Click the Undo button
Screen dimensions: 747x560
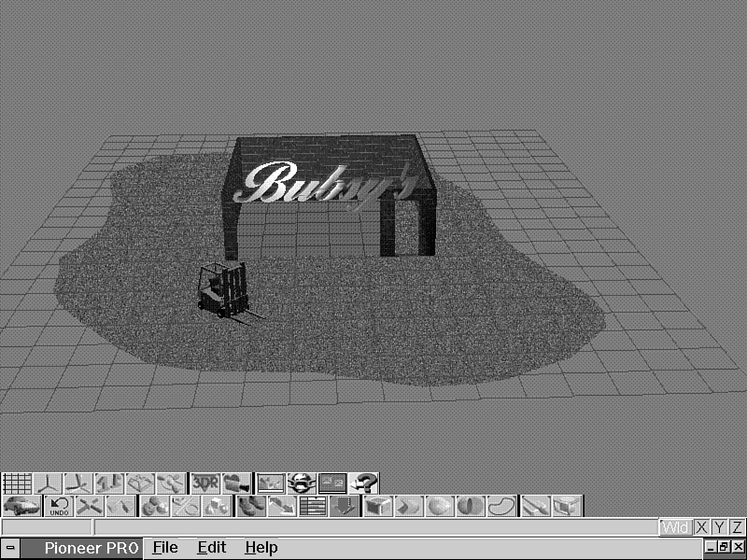click(x=59, y=507)
